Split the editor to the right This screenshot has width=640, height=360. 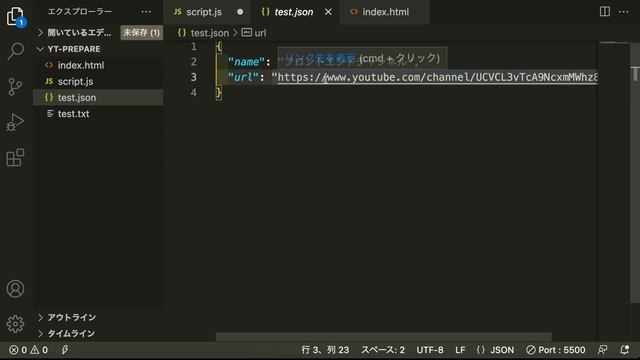pos(604,11)
